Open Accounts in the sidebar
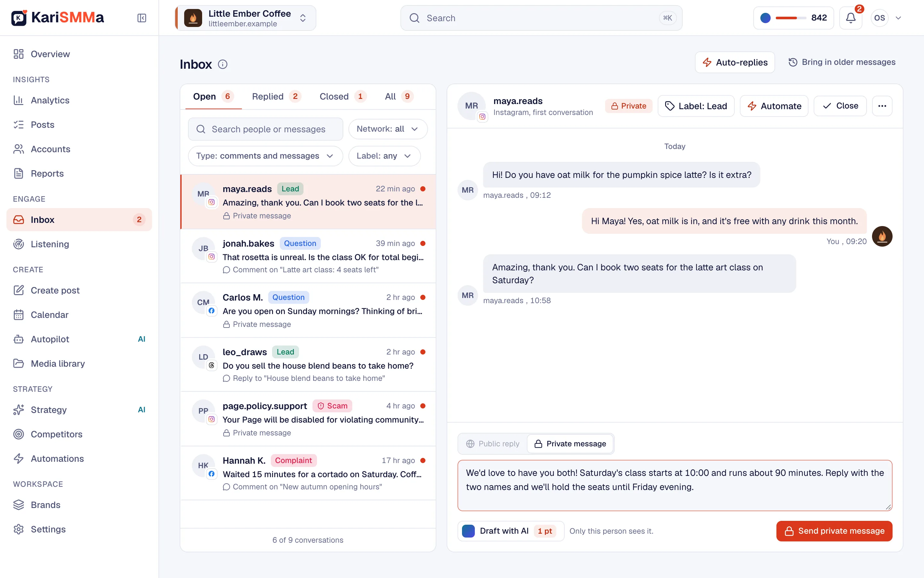The height and width of the screenshot is (578, 924). tap(79, 149)
